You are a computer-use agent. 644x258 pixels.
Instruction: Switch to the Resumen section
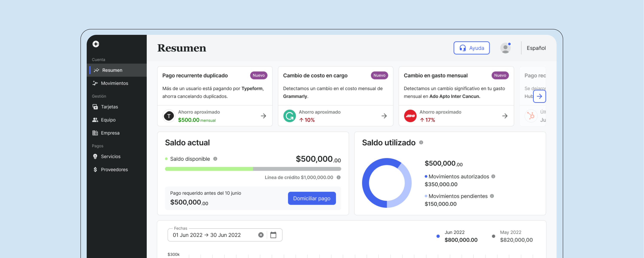[x=112, y=70]
